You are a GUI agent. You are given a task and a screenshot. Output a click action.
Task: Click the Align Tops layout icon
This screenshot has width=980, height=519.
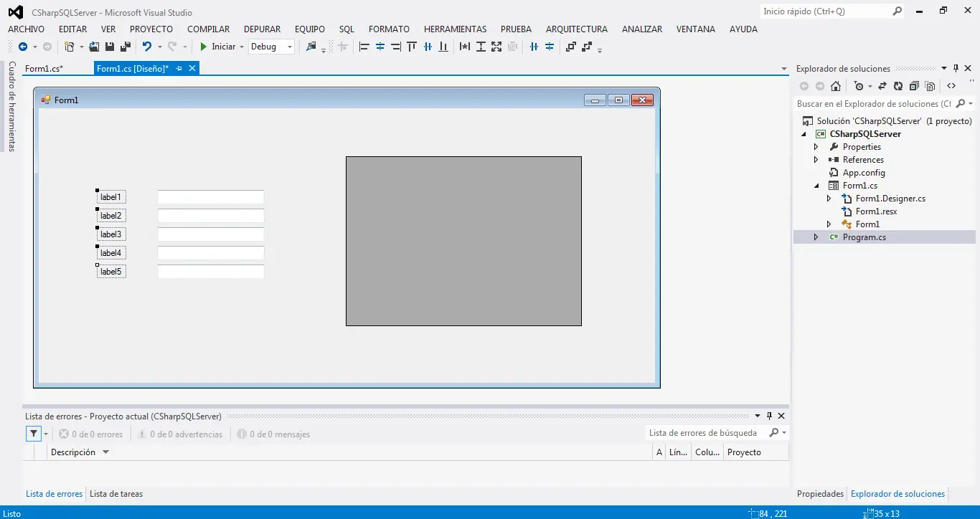(412, 47)
